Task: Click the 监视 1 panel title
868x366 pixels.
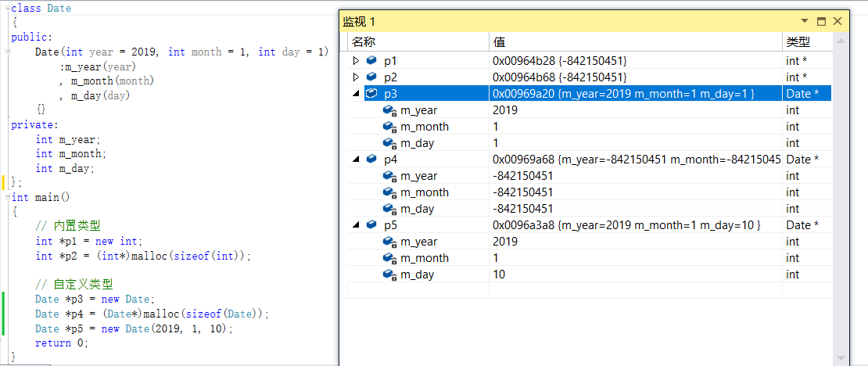Action: 359,22
